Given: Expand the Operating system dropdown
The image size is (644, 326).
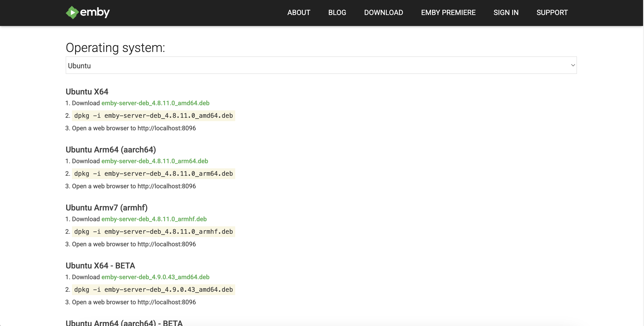Looking at the screenshot, I should tap(321, 65).
